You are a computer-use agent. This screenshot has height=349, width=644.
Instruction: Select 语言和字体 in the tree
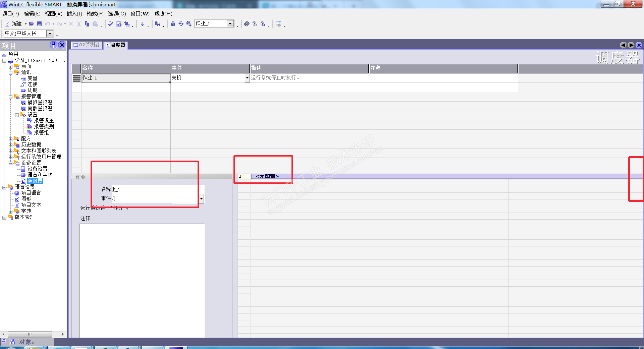coord(40,175)
